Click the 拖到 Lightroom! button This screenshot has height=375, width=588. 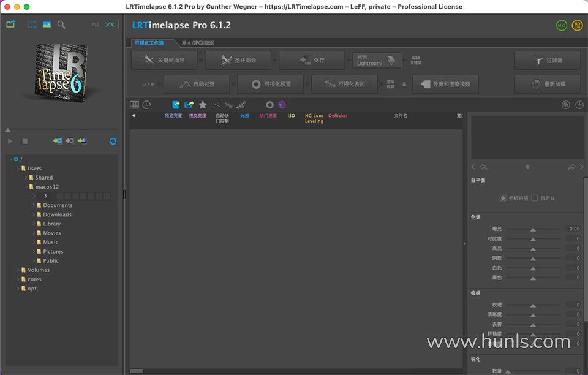[x=377, y=61]
